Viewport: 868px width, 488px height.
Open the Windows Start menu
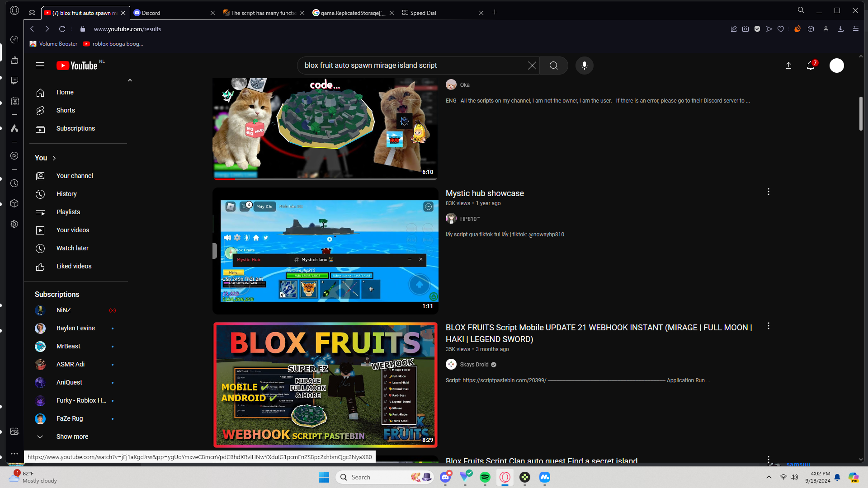[x=324, y=477]
